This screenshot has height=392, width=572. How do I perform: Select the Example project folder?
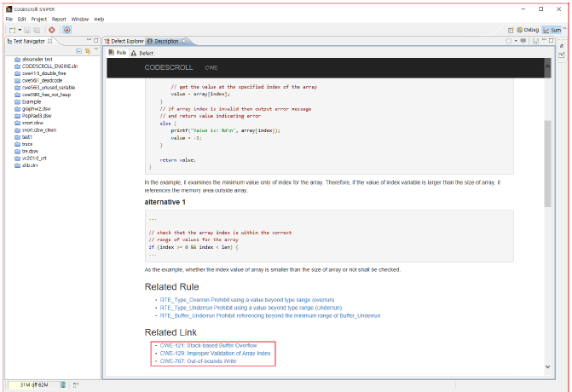coord(28,101)
